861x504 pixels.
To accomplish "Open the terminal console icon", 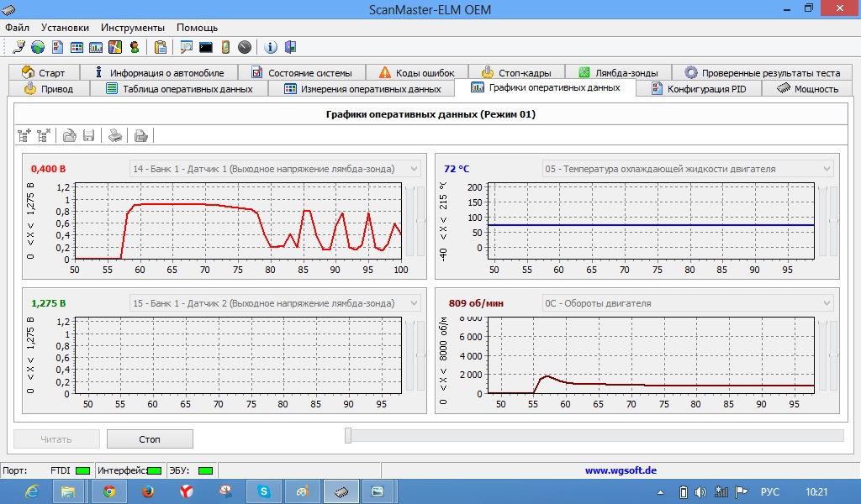I will coord(205,47).
